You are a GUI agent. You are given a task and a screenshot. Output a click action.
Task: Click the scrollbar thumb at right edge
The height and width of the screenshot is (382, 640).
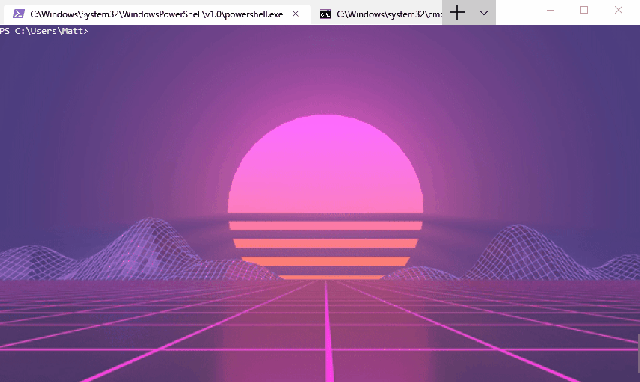pyautogui.click(x=638, y=350)
